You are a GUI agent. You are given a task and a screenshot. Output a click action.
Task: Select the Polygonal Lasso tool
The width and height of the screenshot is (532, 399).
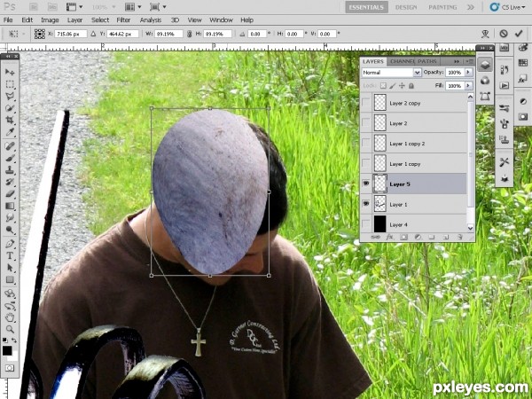tap(10, 96)
